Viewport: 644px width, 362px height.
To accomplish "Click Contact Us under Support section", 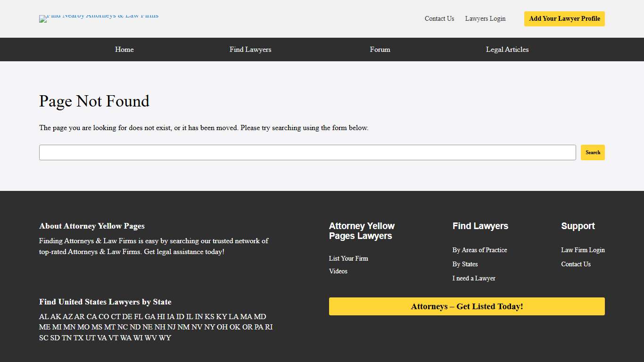I will click(576, 264).
